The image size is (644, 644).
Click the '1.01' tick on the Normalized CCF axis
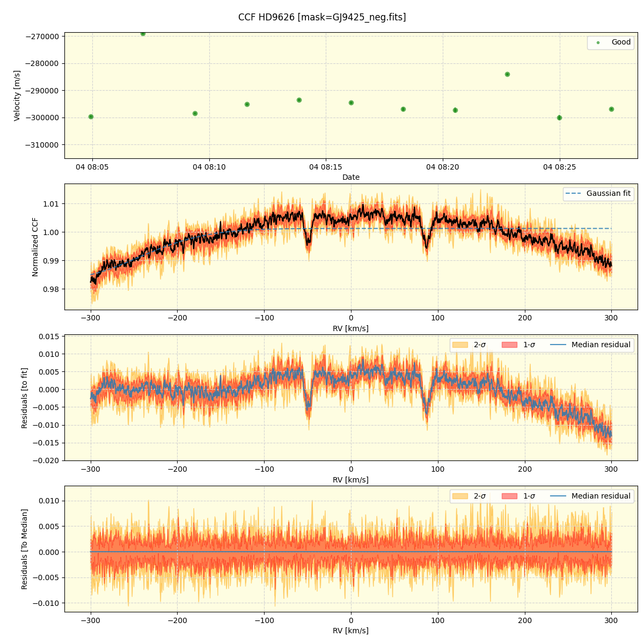point(51,204)
